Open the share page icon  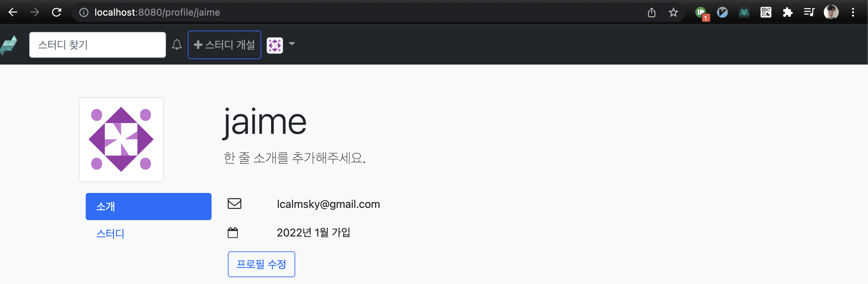[x=651, y=13]
